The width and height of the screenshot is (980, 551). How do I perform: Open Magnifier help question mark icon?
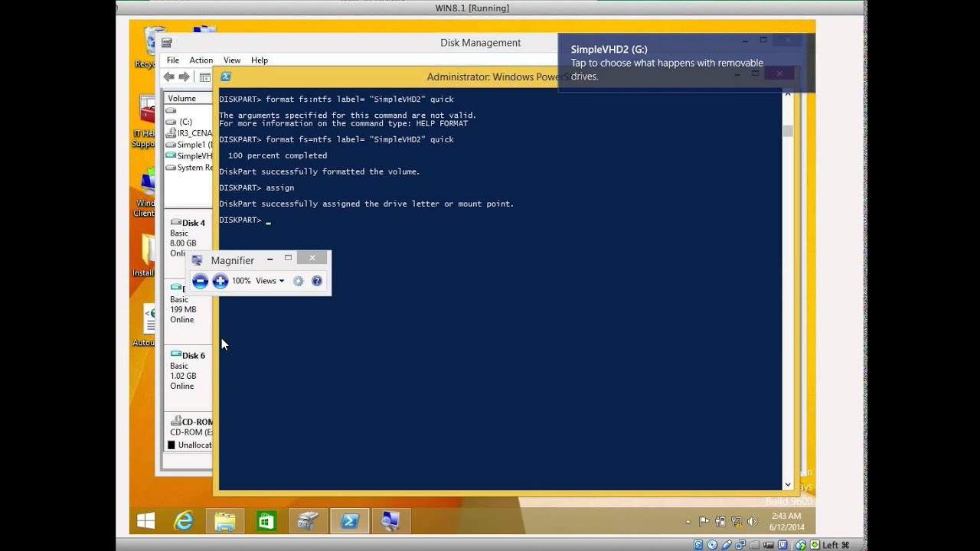tap(317, 281)
